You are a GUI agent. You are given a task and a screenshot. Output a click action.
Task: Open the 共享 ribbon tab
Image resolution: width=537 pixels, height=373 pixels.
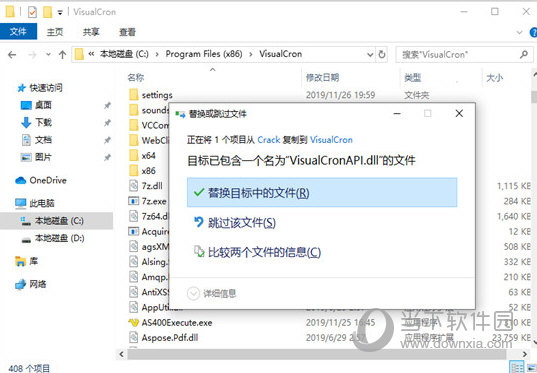pyautogui.click(x=91, y=32)
